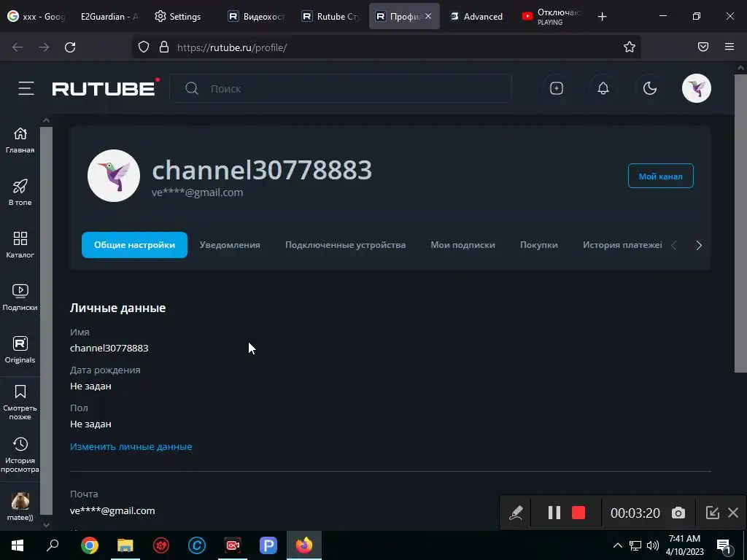
Task: Take a screenshot with the recorder camera icon
Action: [678, 513]
